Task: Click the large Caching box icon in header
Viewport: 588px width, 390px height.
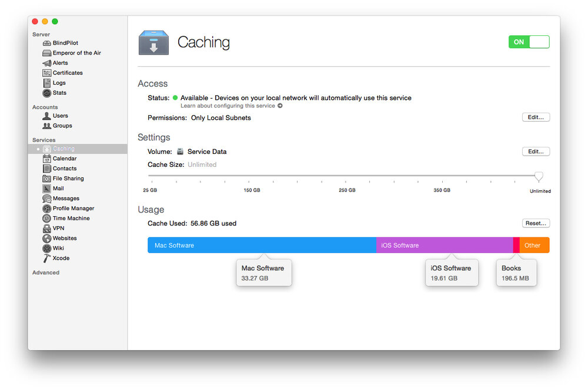Action: click(x=153, y=42)
